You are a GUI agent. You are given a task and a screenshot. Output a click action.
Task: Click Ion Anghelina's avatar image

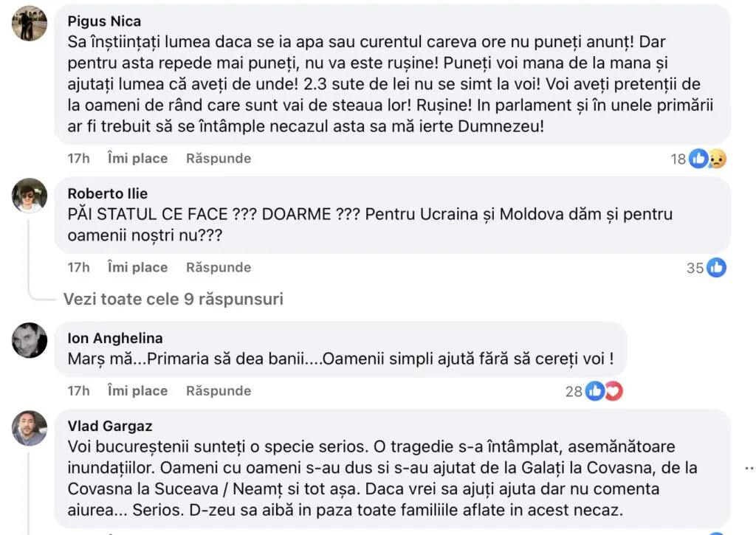30,340
